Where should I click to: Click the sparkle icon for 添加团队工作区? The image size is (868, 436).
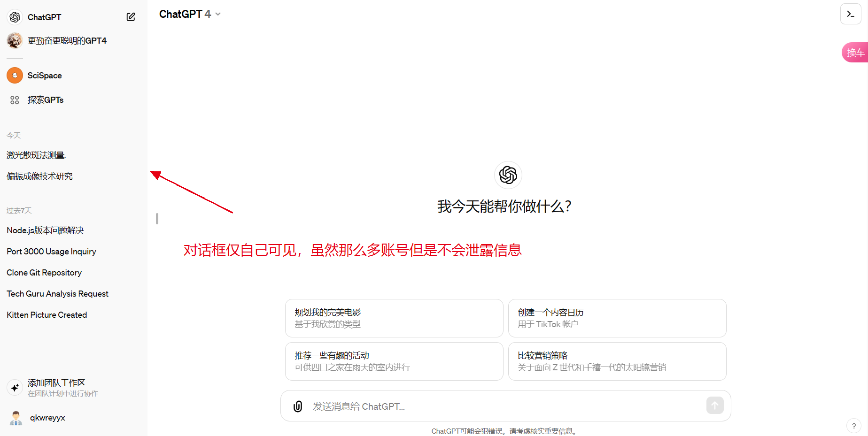15,388
